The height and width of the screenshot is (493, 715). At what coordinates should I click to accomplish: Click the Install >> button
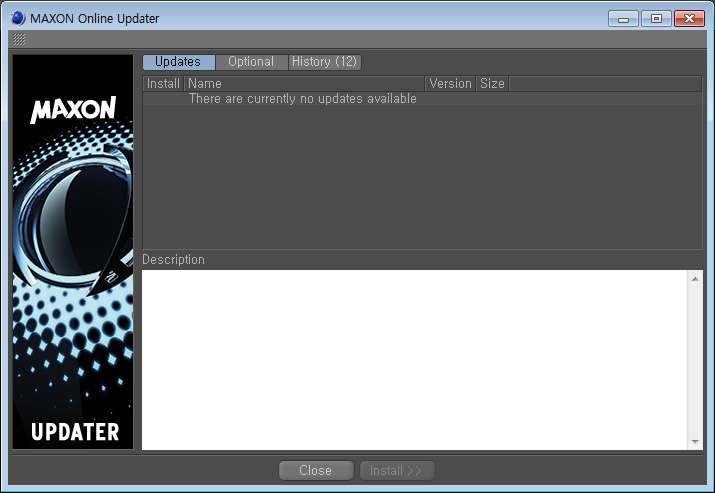click(397, 470)
